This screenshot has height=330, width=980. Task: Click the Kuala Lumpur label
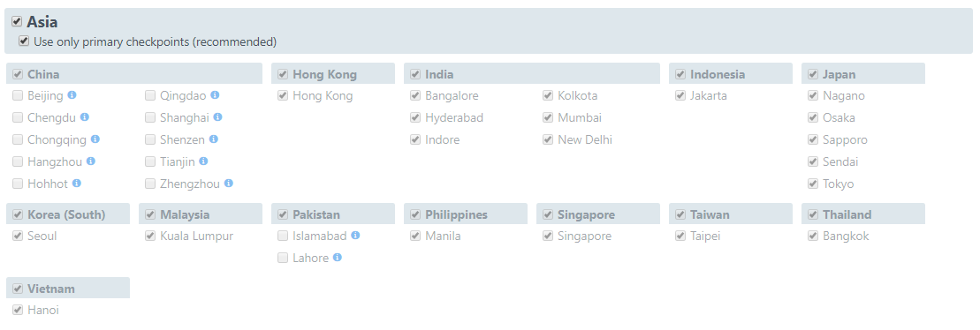pos(196,236)
